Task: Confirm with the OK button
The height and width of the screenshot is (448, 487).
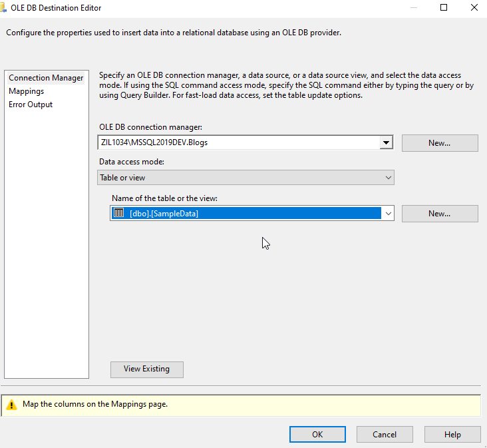Action: click(317, 434)
